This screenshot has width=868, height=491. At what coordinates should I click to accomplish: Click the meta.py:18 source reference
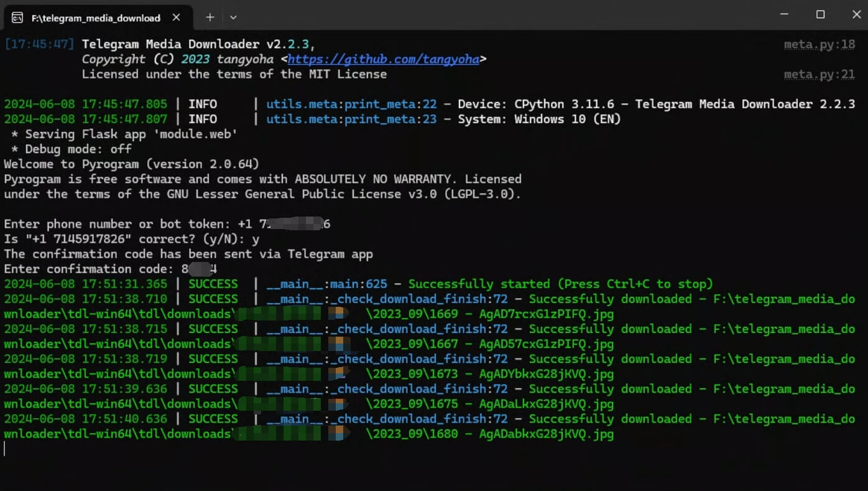pyautogui.click(x=819, y=44)
